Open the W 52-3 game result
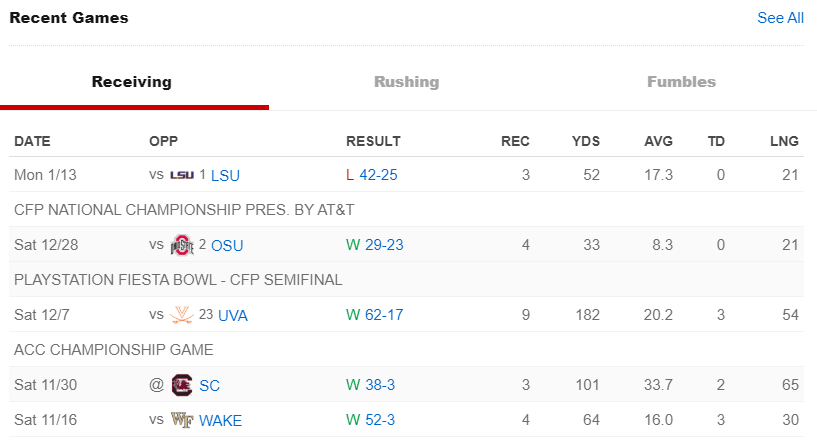The image size is (817, 440). tap(370, 420)
